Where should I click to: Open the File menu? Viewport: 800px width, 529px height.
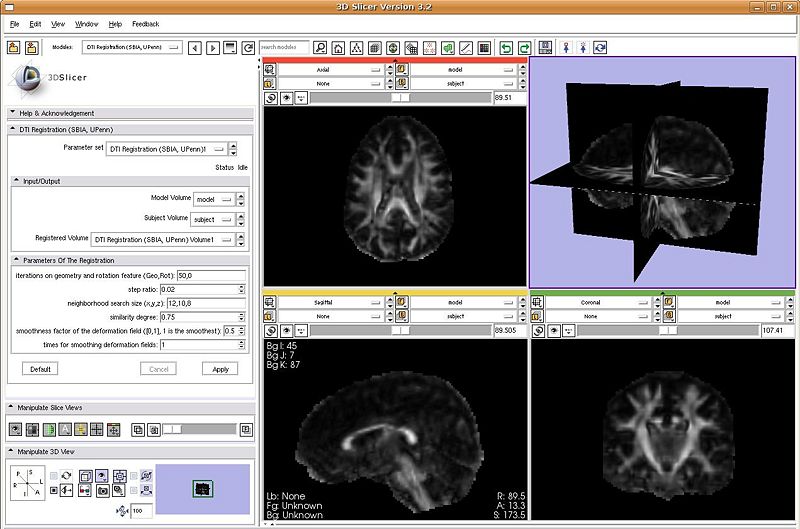pyautogui.click(x=14, y=23)
